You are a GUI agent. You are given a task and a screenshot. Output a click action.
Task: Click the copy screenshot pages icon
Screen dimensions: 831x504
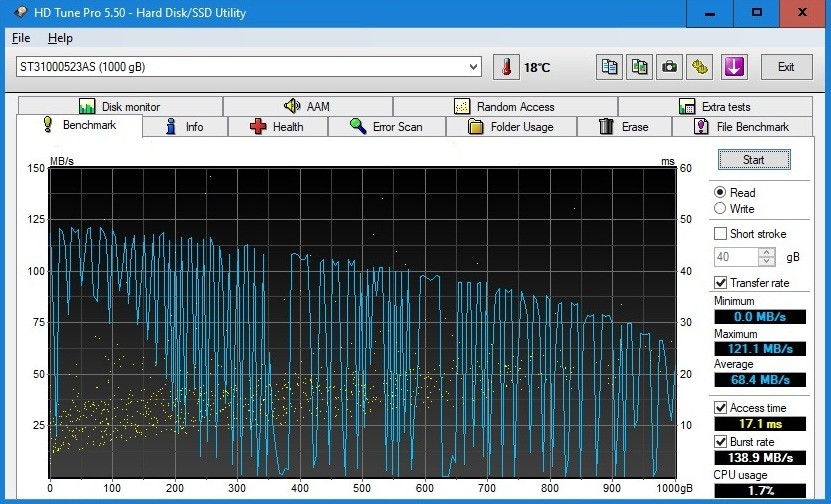(x=639, y=67)
